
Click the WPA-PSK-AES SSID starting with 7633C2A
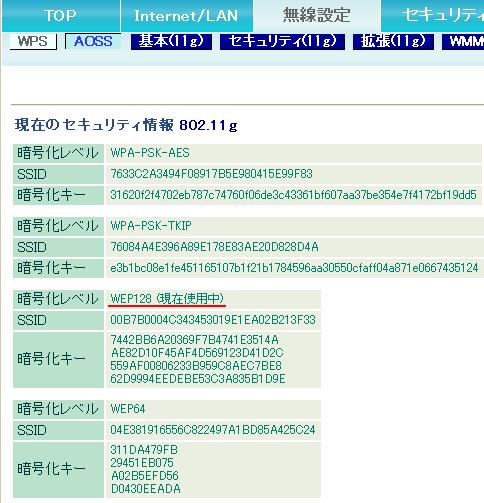tap(211, 174)
